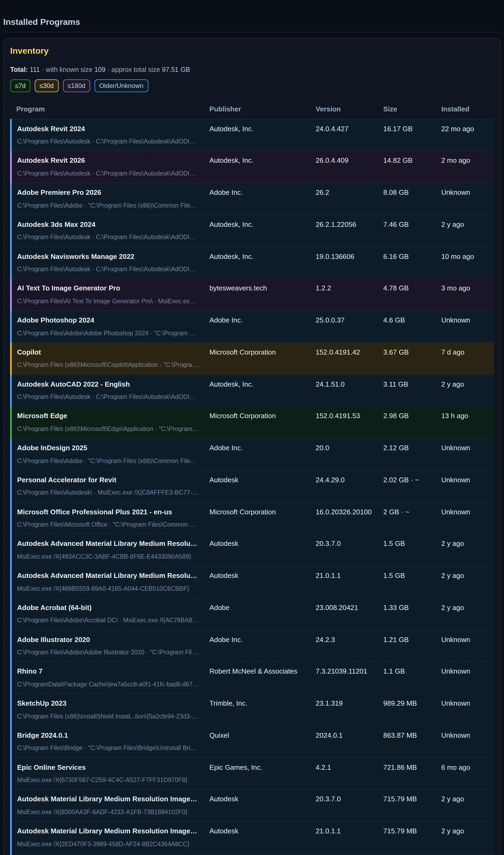Viewport: 504px width, 855px height.
Task: Click the 3 mo ago installed value
Action: 455,288
